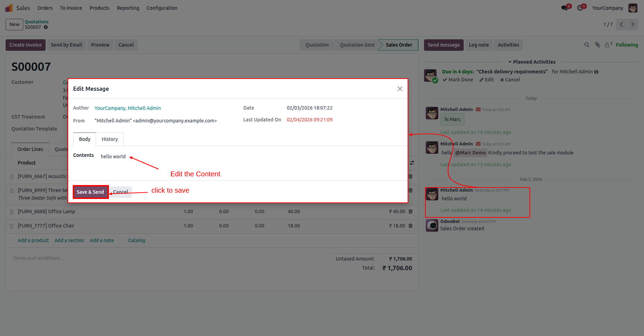Image resolution: width=644 pixels, height=336 pixels.
Task: Select the Quotation status stage
Action: (x=317, y=45)
